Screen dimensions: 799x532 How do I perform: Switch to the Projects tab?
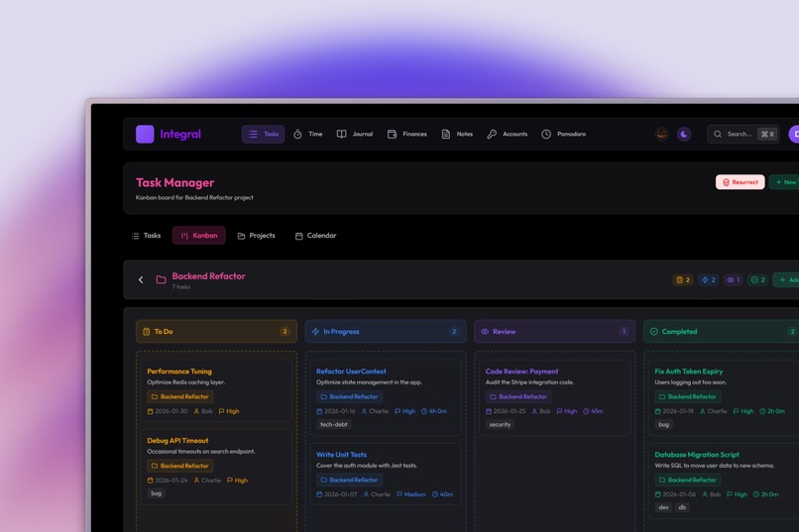tap(257, 235)
